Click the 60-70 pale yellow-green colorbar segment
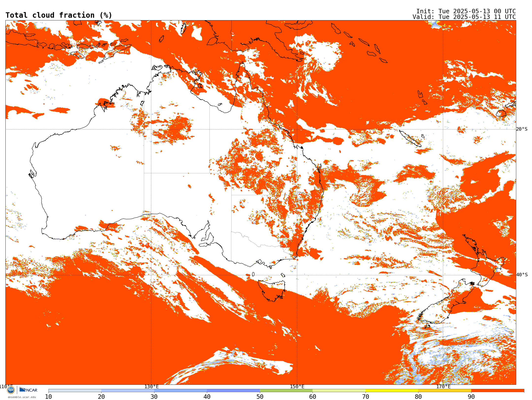The width and height of the screenshot is (532, 400). [339, 391]
